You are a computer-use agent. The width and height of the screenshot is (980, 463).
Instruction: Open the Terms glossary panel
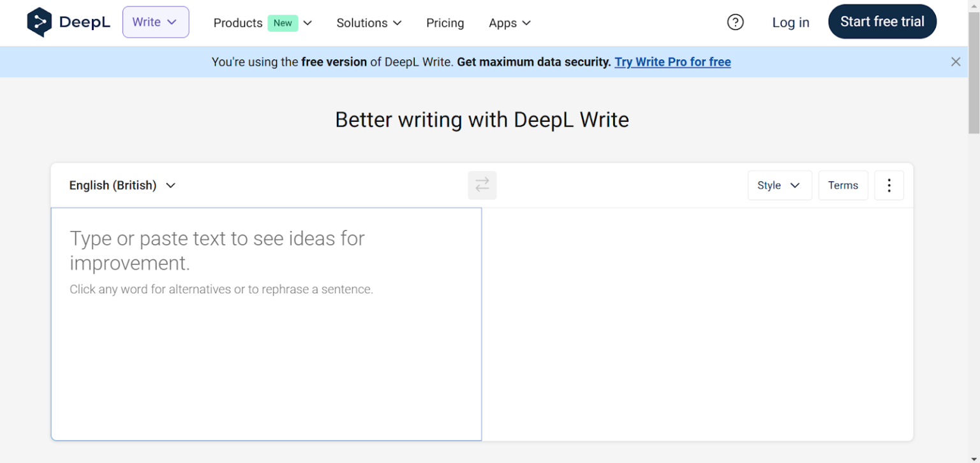coord(843,185)
